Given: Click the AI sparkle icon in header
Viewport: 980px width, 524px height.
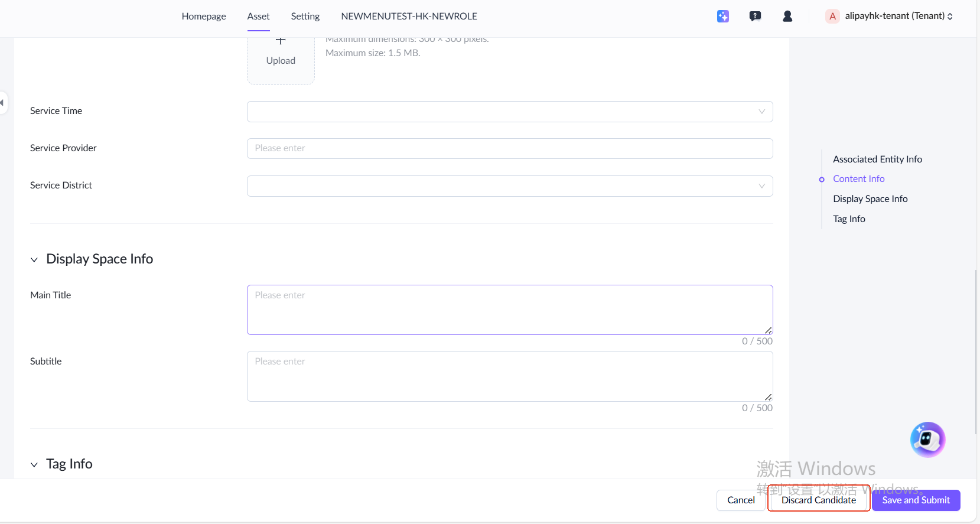Looking at the screenshot, I should (722, 17).
